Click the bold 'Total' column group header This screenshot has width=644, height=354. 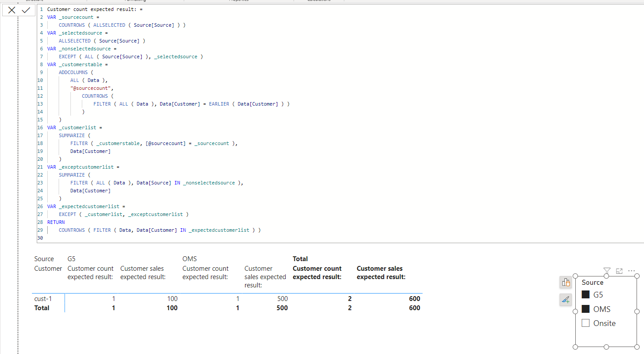tap(300, 259)
